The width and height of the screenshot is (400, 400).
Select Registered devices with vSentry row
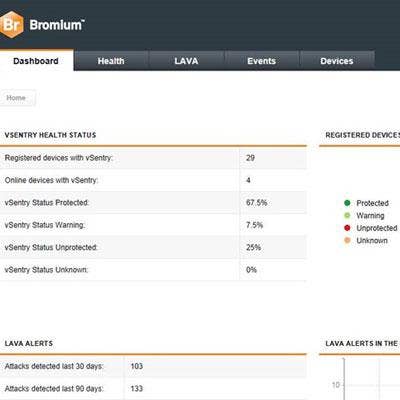pyautogui.click(x=153, y=158)
